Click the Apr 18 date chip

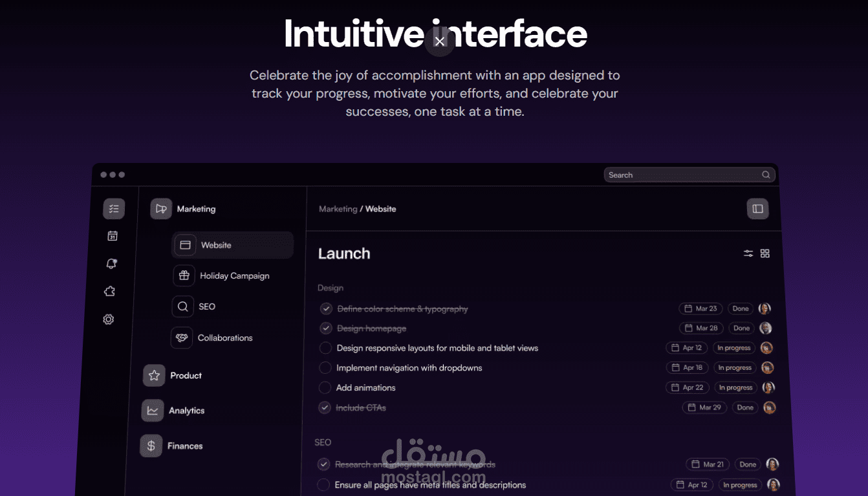(x=688, y=367)
